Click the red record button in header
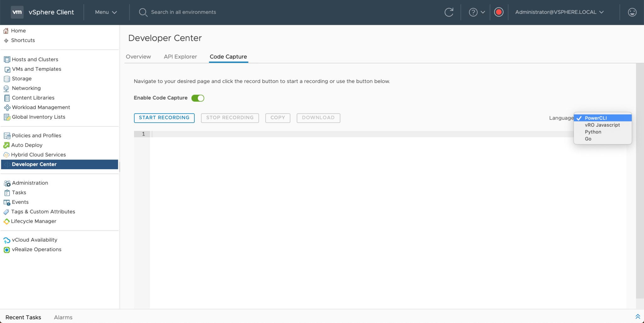The image size is (644, 323). pyautogui.click(x=498, y=12)
